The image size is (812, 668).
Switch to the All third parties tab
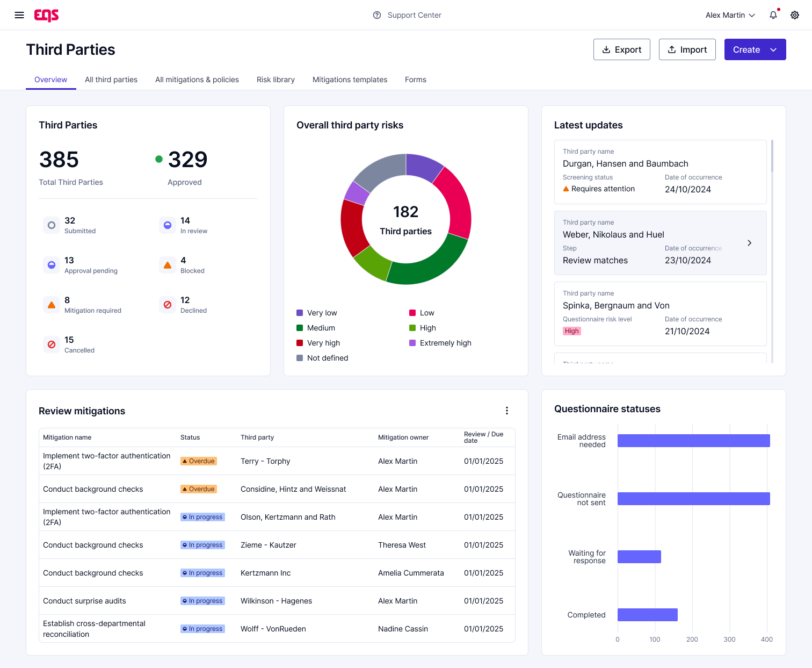(111, 80)
